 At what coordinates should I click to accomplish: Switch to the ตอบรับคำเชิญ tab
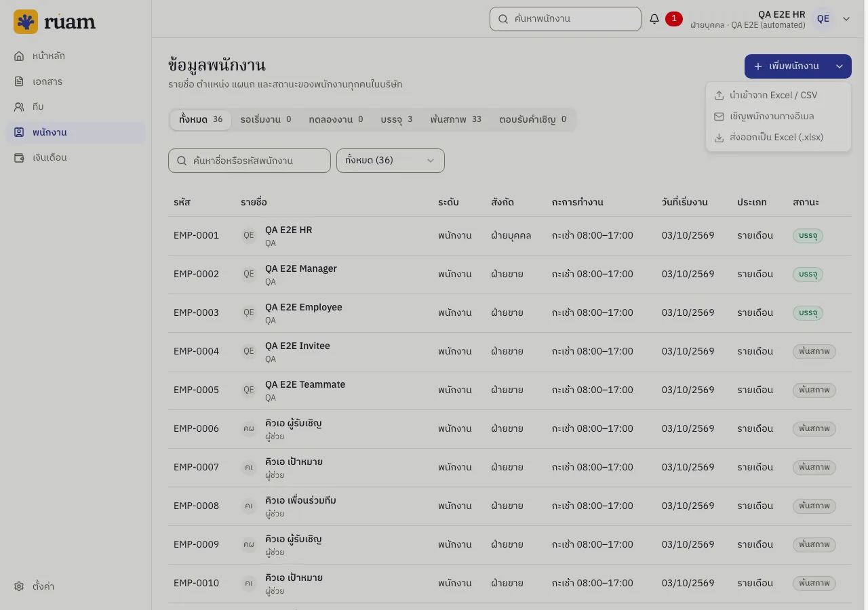click(x=533, y=119)
